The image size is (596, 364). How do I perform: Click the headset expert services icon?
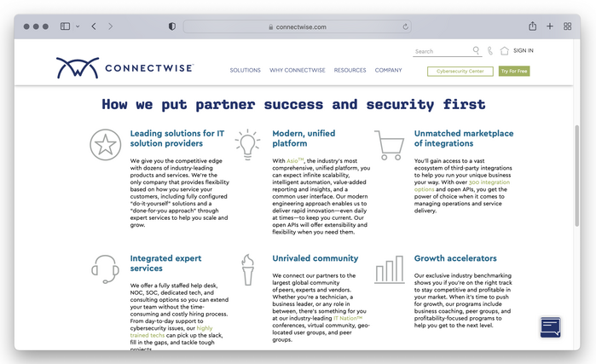105,269
